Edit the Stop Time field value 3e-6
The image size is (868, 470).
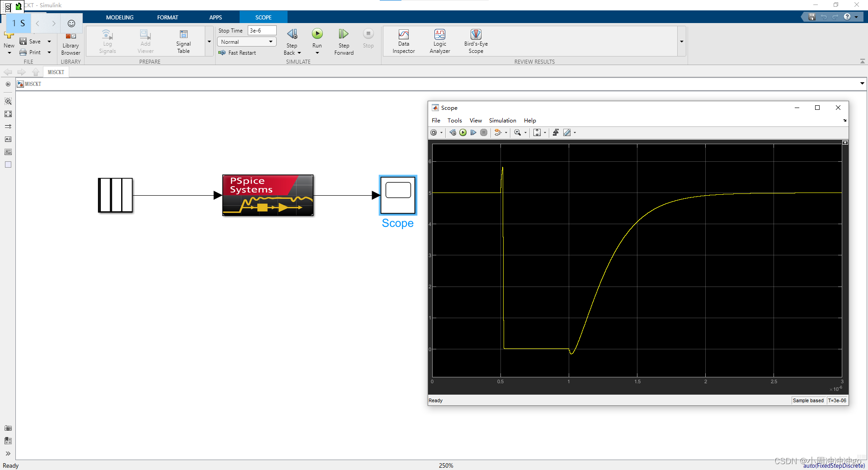(261, 30)
